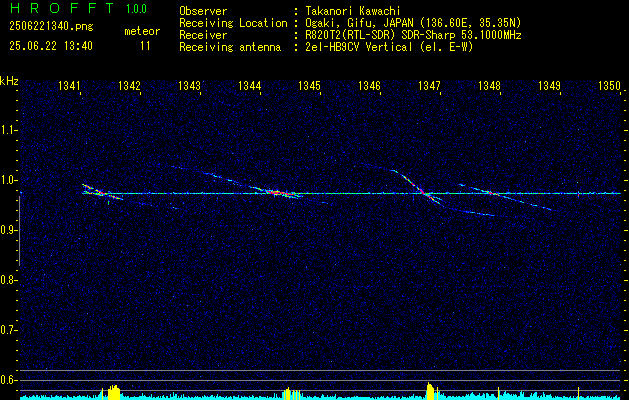Image resolution: width=629 pixels, height=400 pixels.
Task: Click receiver R820T2(RTL-SDR) SDR-Sharp 53.1000MHz text
Action: tap(413, 35)
